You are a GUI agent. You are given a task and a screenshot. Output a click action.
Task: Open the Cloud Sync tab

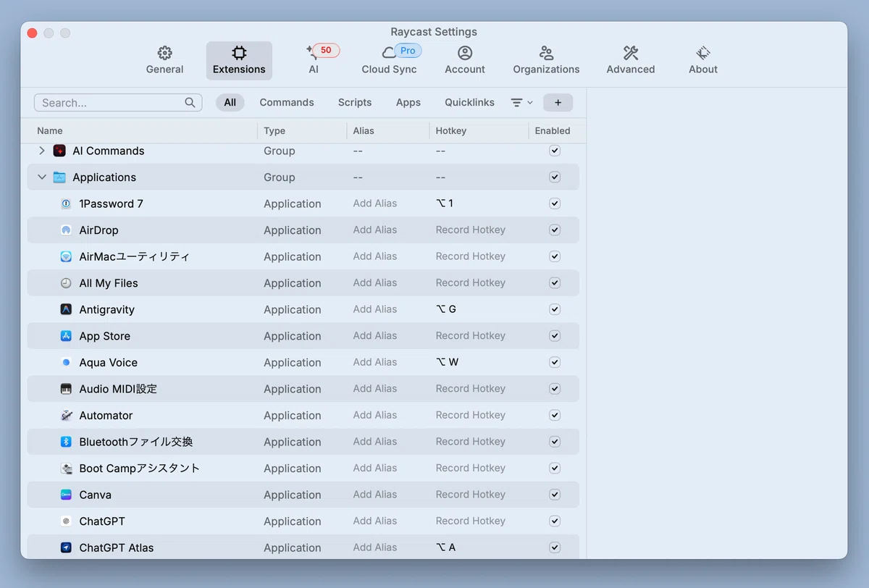tap(390, 60)
